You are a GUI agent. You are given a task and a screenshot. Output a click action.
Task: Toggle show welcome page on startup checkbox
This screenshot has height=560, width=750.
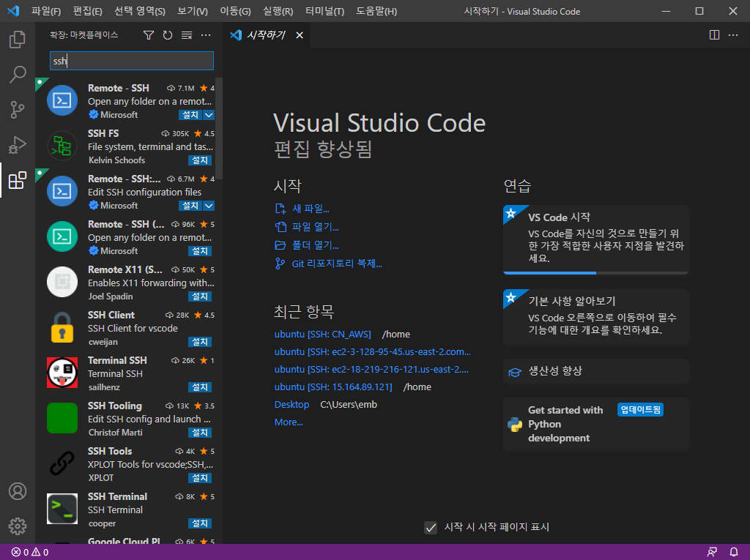click(431, 528)
